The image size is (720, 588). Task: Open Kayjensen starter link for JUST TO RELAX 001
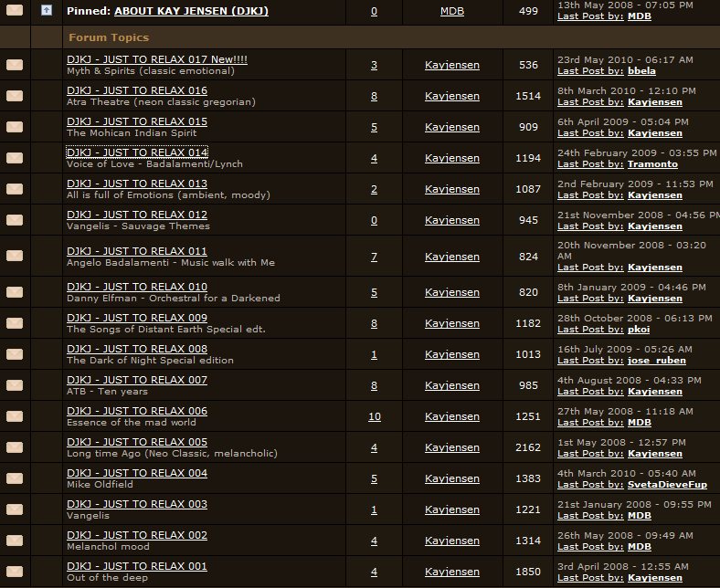(x=452, y=572)
